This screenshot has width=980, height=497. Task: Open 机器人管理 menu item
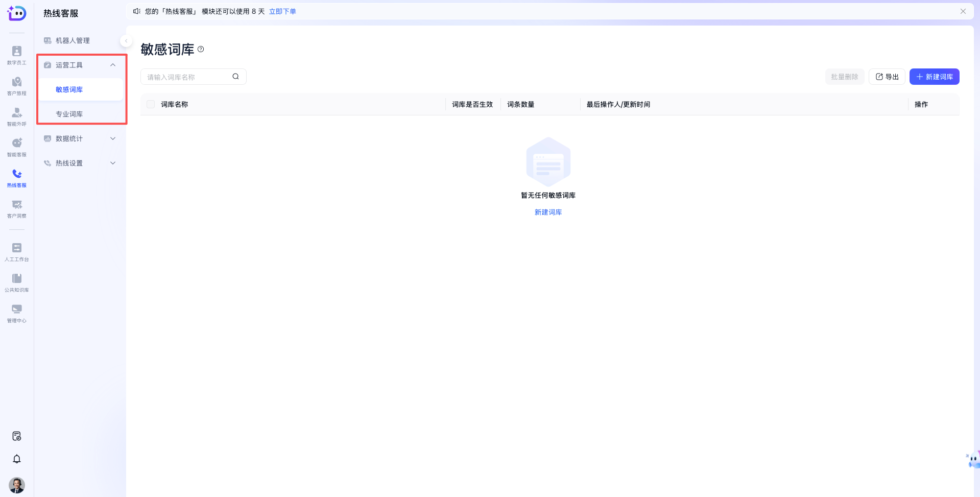pos(73,40)
